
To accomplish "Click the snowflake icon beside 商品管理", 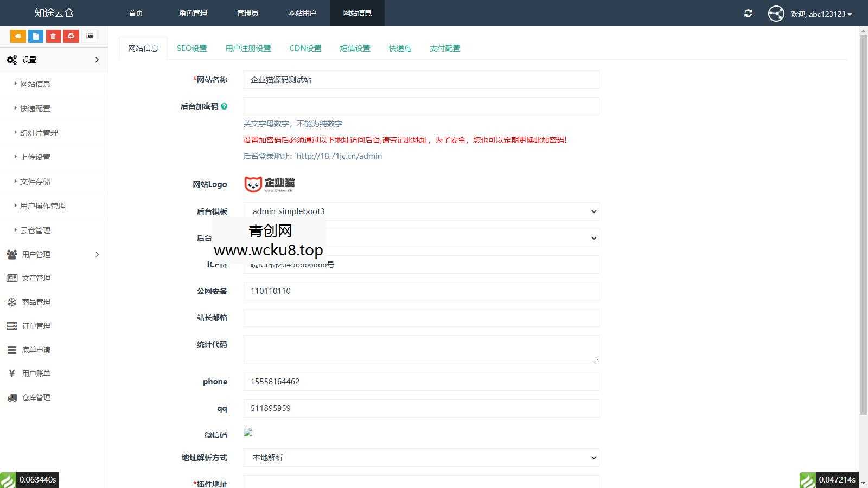I will click(x=12, y=302).
